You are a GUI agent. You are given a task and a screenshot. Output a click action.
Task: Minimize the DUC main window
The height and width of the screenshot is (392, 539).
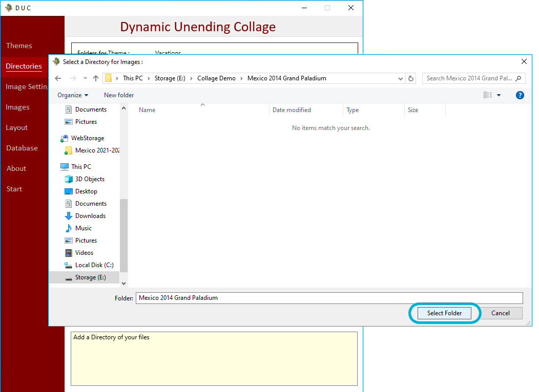[x=304, y=8]
